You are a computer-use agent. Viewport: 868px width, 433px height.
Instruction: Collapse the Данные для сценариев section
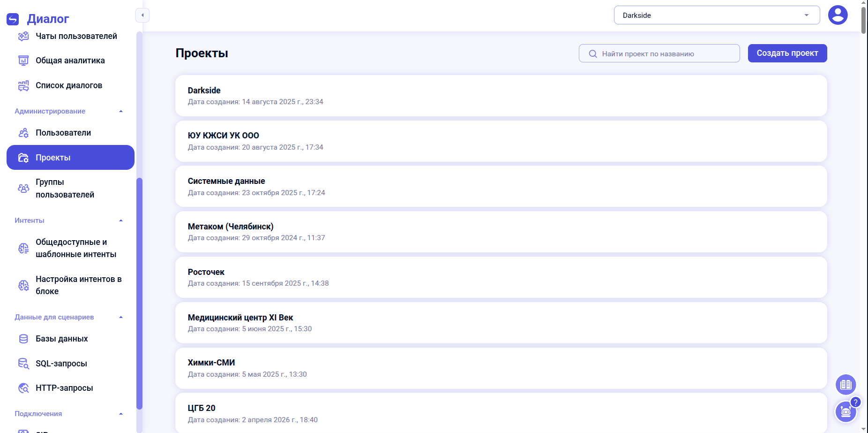tap(121, 317)
